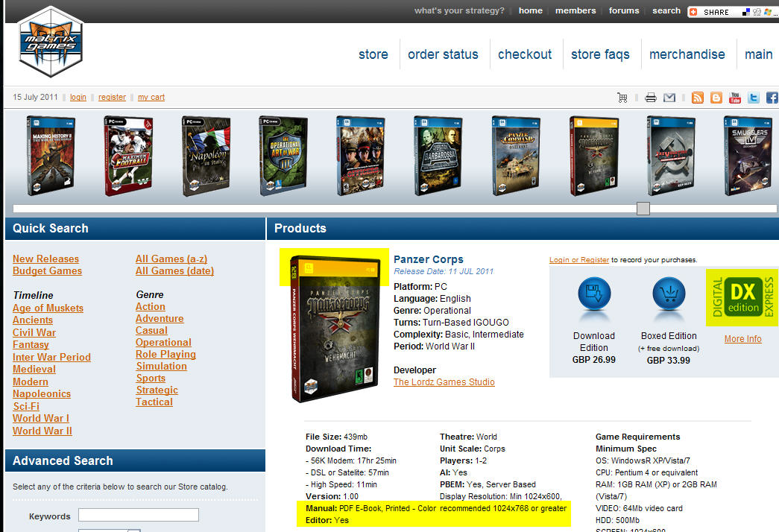Open Budget Games link
Viewport: 779px width, 532px height.
point(47,270)
